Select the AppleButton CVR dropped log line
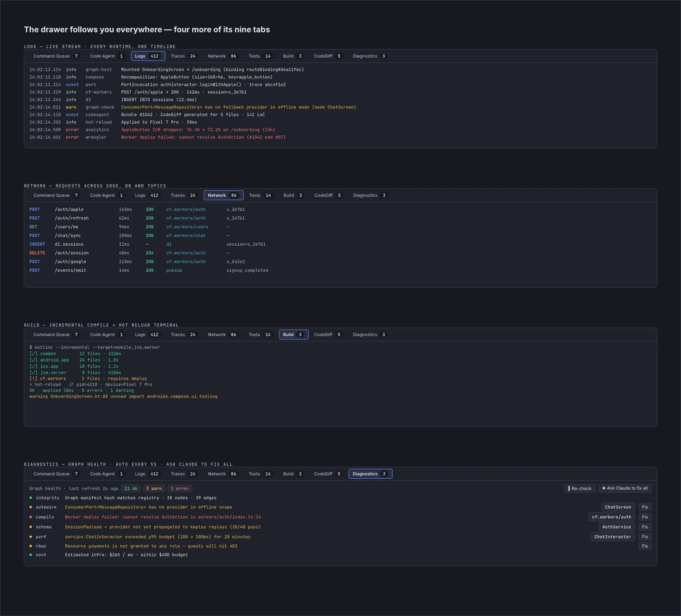Viewport: 681px width, 616px height. coord(340,130)
